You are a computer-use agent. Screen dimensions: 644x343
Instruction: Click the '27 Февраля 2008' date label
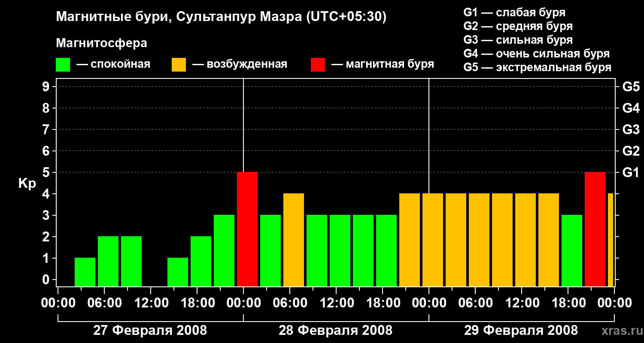(x=150, y=331)
